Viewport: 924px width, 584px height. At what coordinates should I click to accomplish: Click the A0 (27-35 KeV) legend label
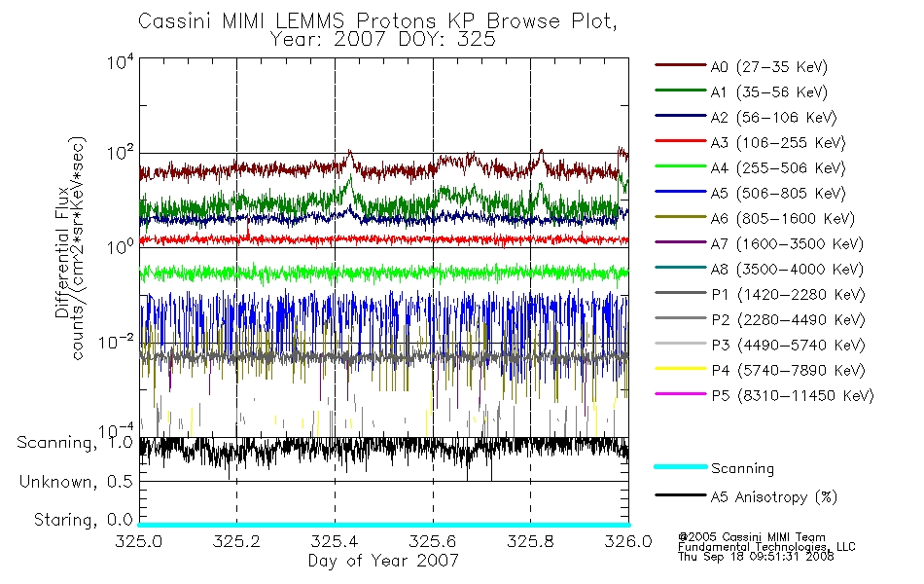[x=769, y=66]
